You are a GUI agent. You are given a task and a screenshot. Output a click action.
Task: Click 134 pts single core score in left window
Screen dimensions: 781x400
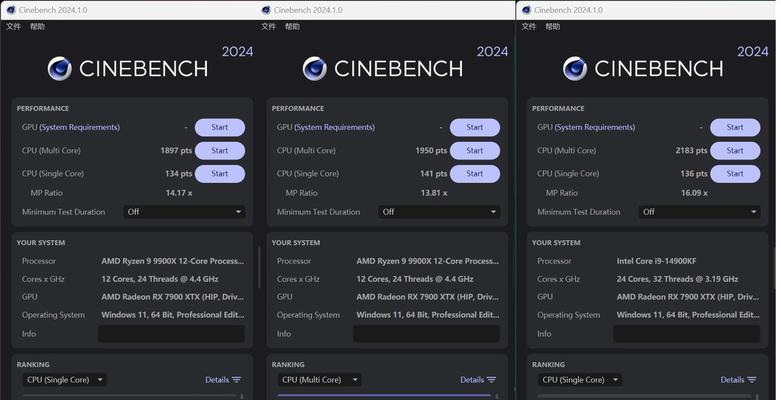178,174
